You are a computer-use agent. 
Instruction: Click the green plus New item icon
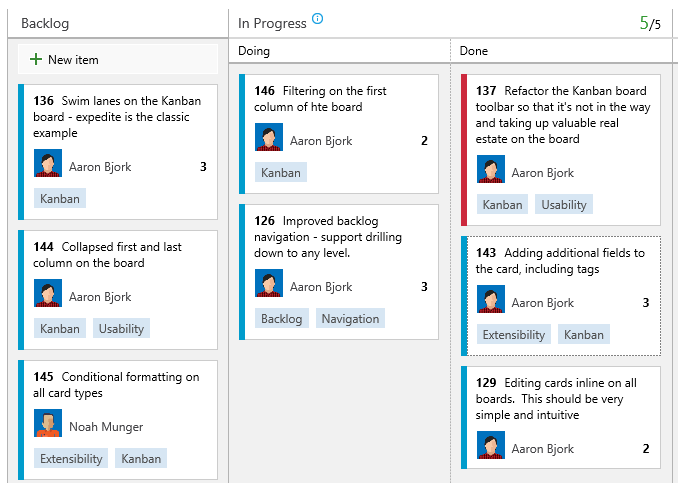[36, 59]
